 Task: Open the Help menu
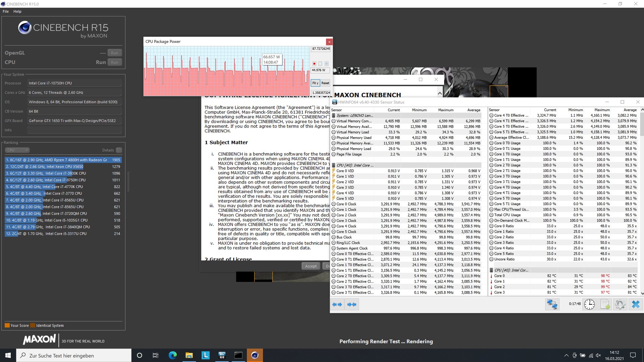(x=17, y=11)
